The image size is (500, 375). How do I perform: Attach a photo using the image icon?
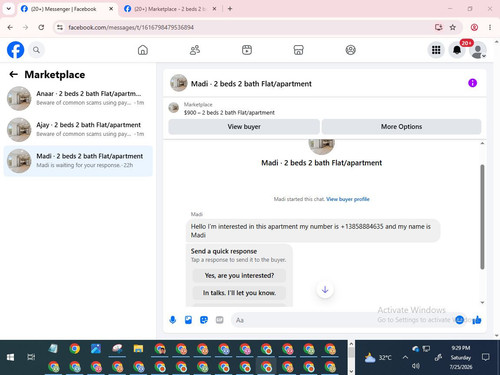click(x=188, y=320)
